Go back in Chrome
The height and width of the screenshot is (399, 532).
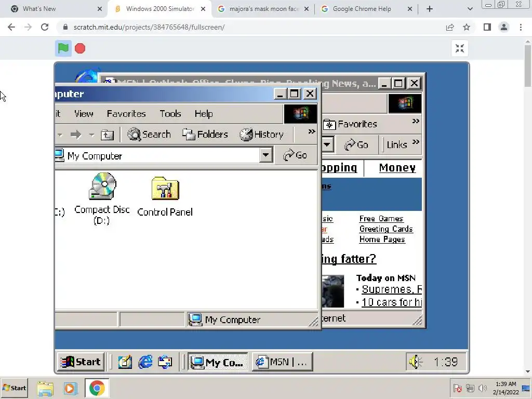pyautogui.click(x=11, y=27)
